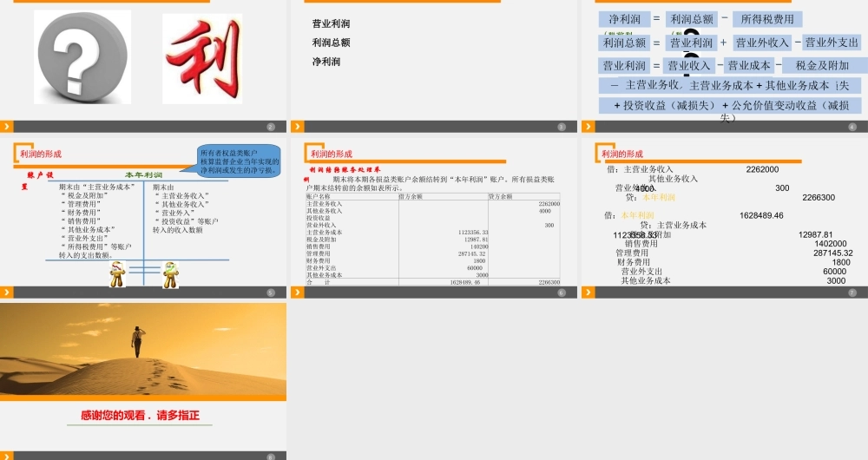Select the gray question mark image

tap(82, 57)
